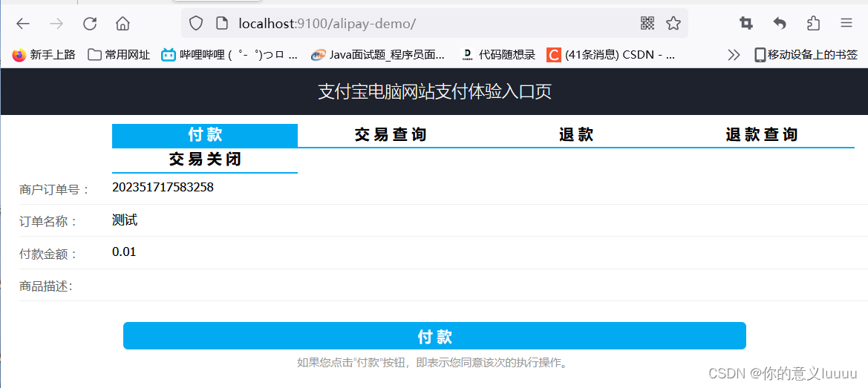Show more bookmarks with the chevron

(734, 55)
